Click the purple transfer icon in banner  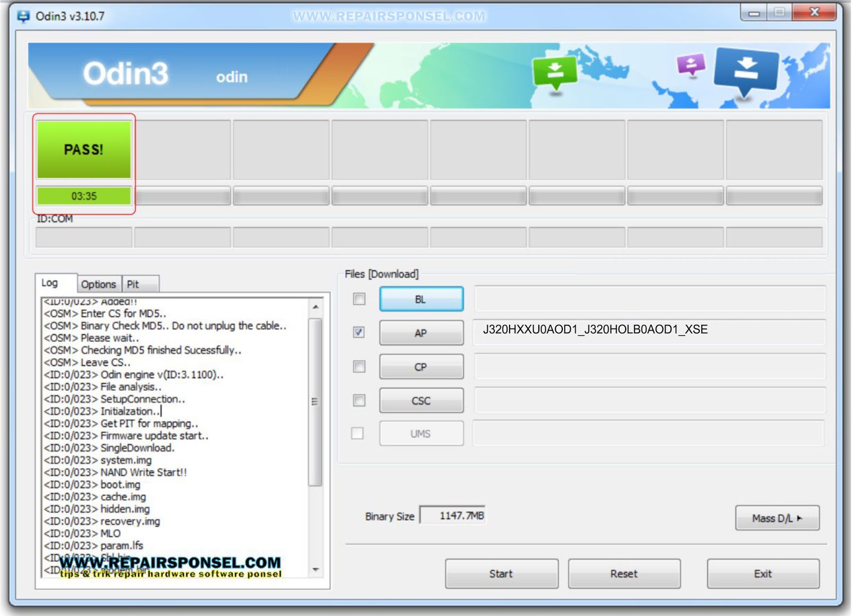(x=691, y=65)
